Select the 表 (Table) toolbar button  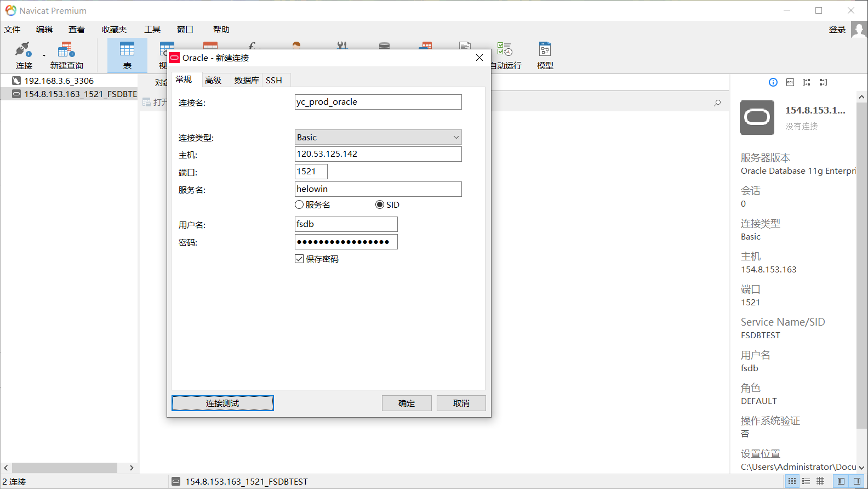[127, 55]
